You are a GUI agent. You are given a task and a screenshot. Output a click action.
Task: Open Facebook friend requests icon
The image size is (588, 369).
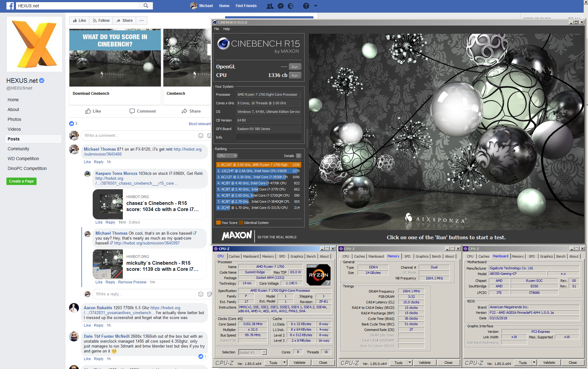click(x=270, y=6)
